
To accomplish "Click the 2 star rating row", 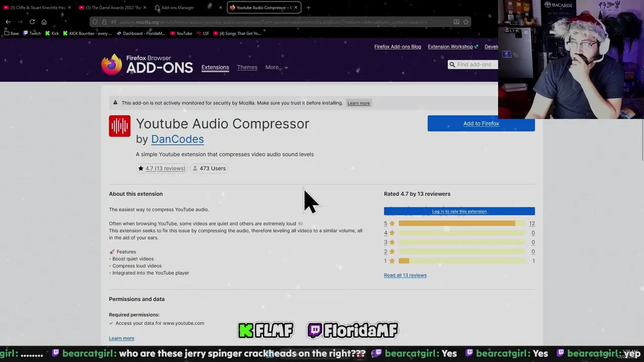I will tap(459, 251).
